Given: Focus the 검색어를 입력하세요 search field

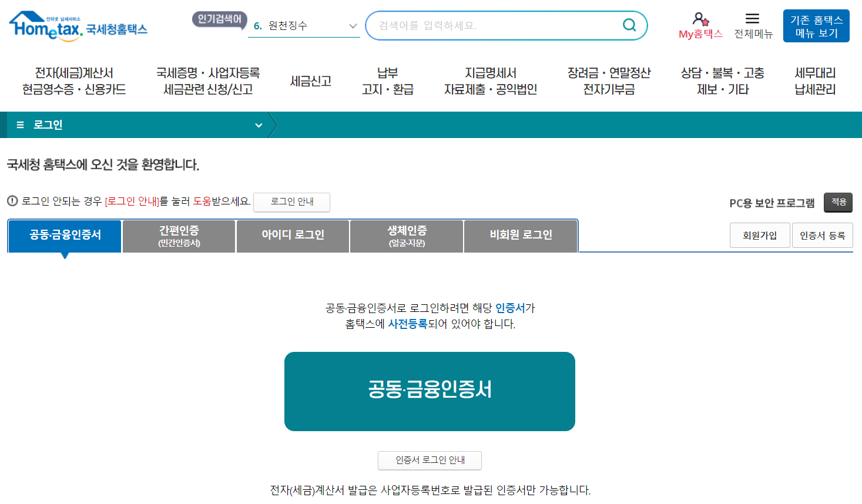Looking at the screenshot, I should coord(507,26).
